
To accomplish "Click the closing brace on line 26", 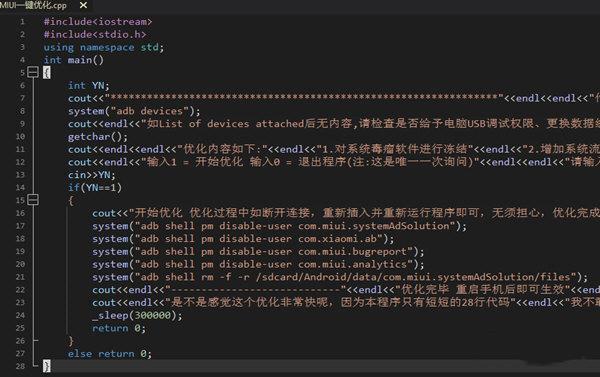I will 71,341.
